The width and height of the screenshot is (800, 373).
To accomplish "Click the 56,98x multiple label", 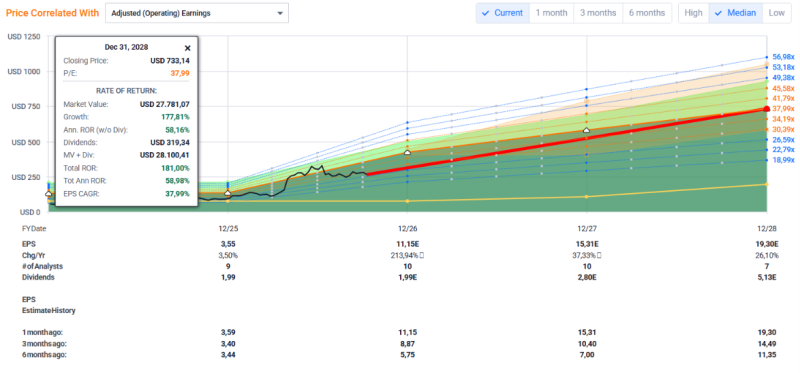I will pyautogui.click(x=784, y=57).
